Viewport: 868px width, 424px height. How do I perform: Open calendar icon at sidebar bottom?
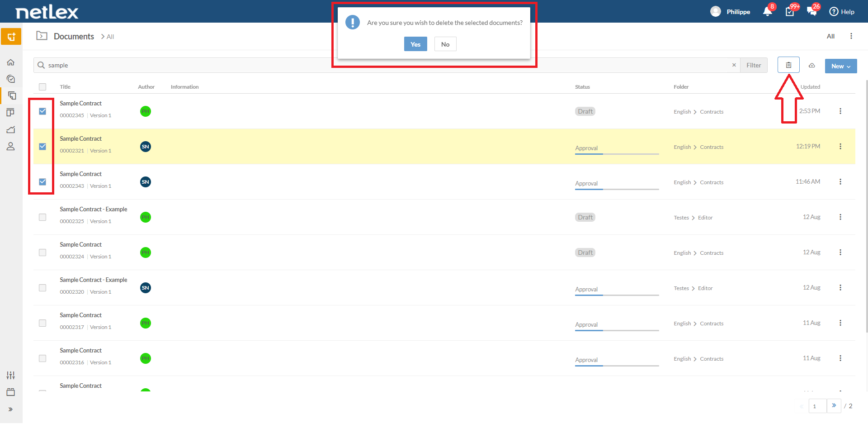click(11, 392)
